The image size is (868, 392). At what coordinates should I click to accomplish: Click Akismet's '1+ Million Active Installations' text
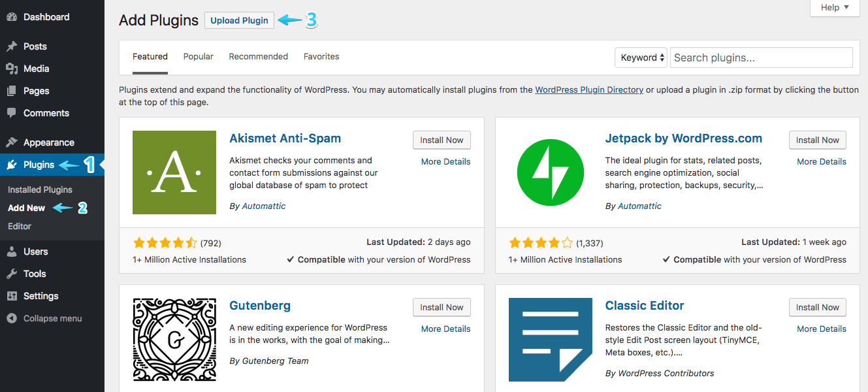189,259
